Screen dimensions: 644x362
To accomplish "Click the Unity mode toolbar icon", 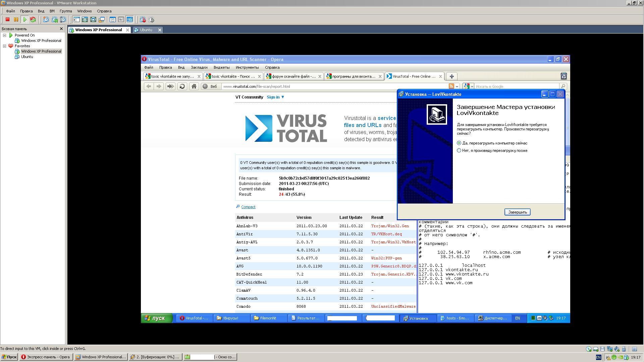I will point(102,20).
